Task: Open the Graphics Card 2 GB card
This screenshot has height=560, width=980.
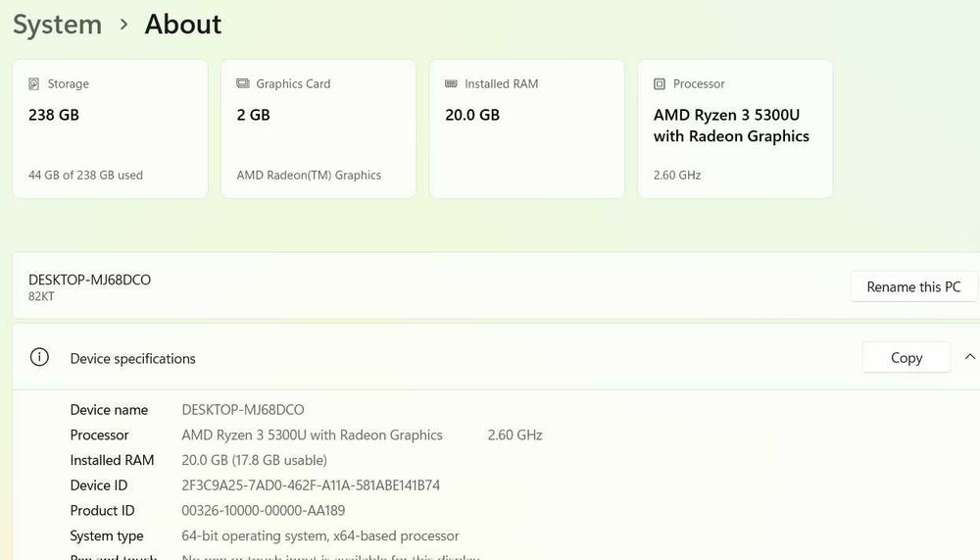Action: click(x=318, y=128)
